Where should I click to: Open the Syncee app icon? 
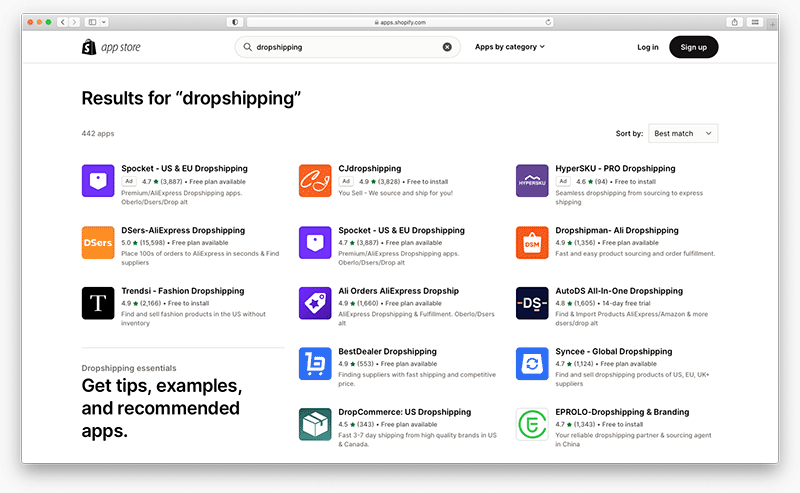(x=532, y=363)
